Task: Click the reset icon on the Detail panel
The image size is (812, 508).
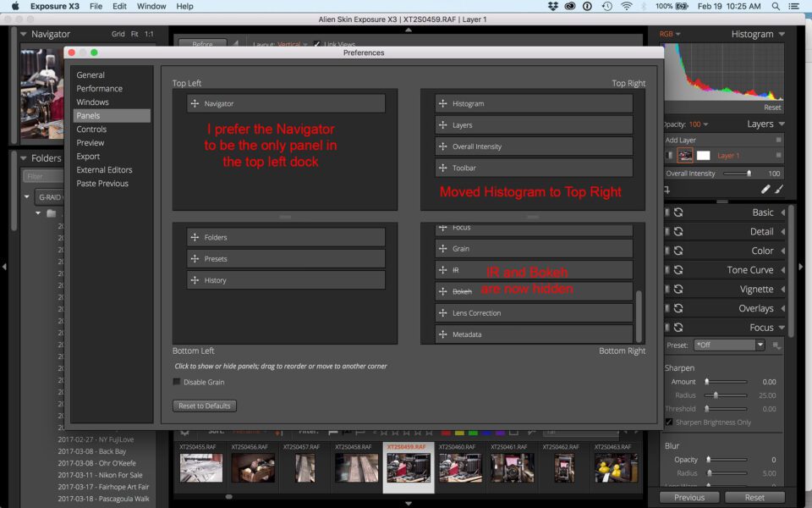Action: [x=678, y=232]
